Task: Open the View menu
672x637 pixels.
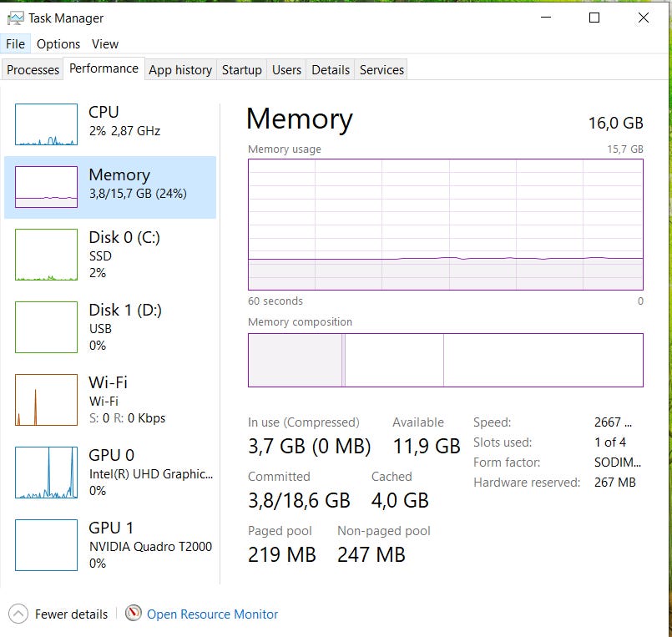Action: click(105, 44)
